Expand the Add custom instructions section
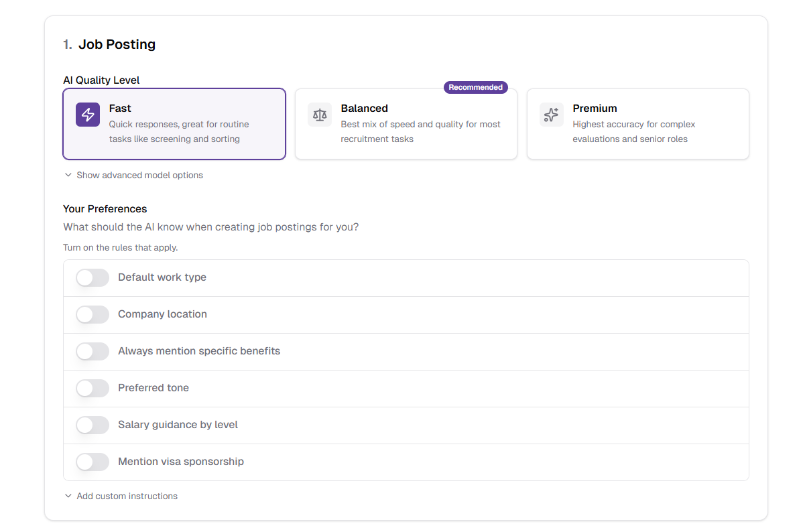This screenshot has width=803, height=532. point(127,496)
